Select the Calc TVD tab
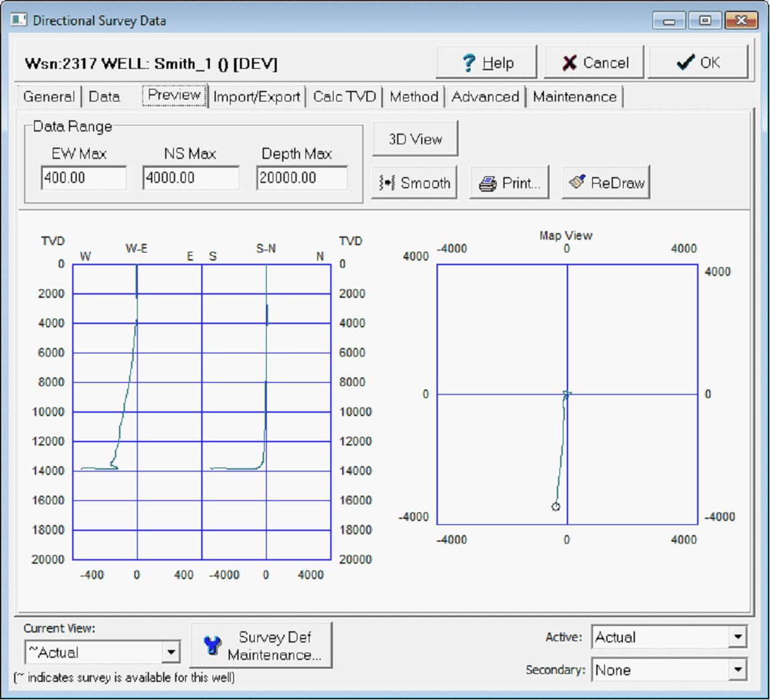This screenshot has width=770, height=700. pyautogui.click(x=344, y=97)
